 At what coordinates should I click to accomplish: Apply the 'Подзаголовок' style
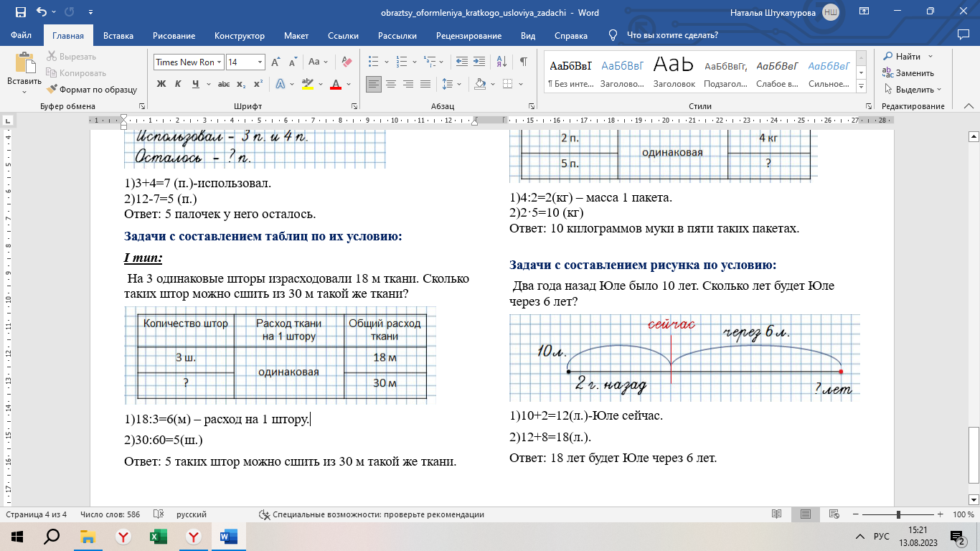pos(725,73)
